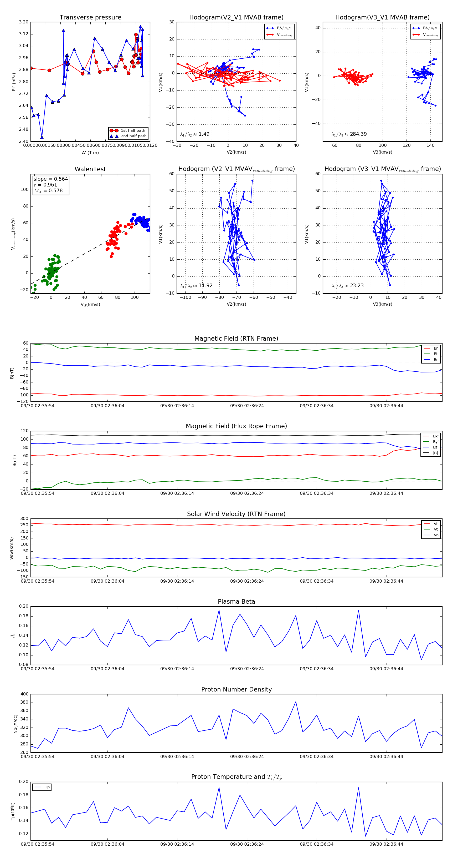
Task: Click the '1st half path' legend entry
Action: coord(128,130)
